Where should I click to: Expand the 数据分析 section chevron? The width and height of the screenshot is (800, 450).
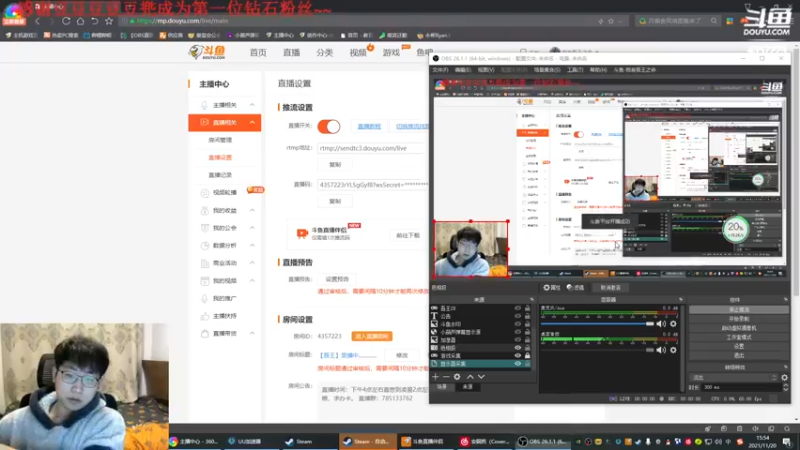coord(252,245)
